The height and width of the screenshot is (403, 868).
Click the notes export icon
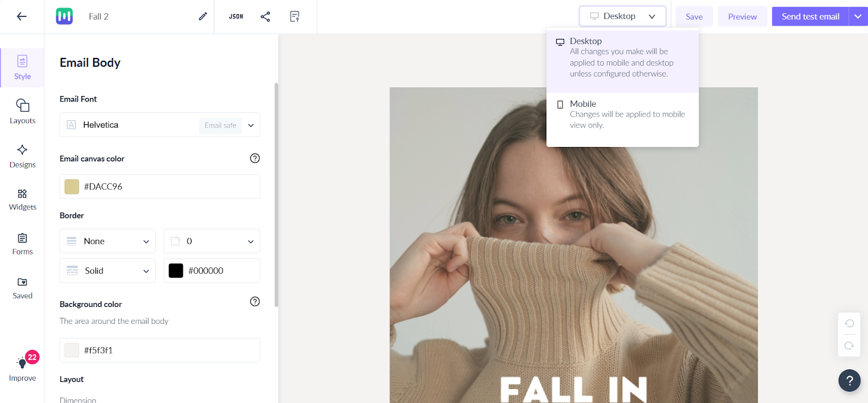click(295, 16)
